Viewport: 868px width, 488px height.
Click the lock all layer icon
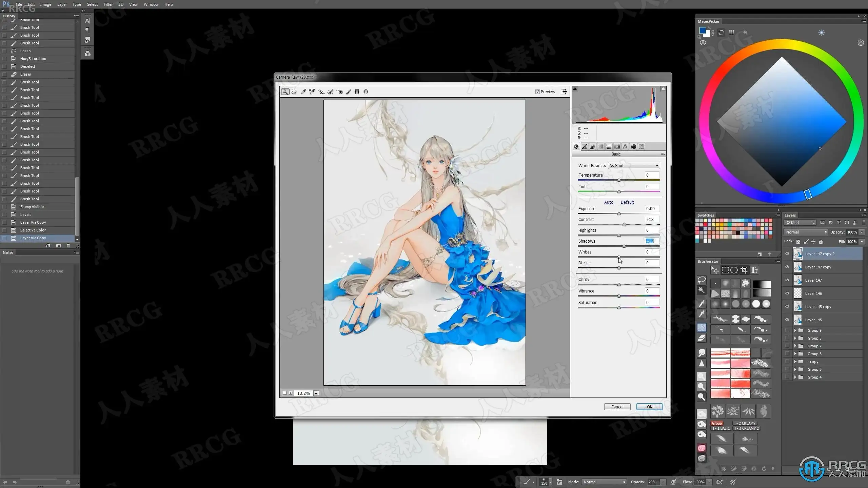821,242
